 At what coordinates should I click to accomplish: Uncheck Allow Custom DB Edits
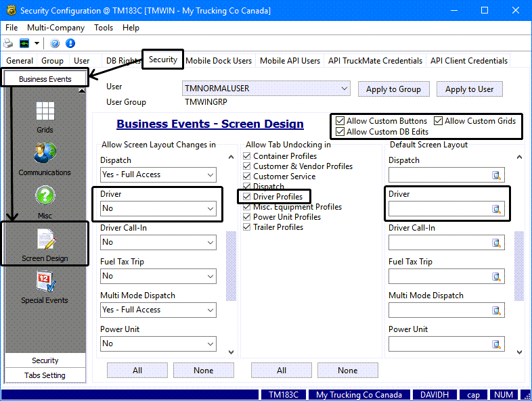coord(340,132)
